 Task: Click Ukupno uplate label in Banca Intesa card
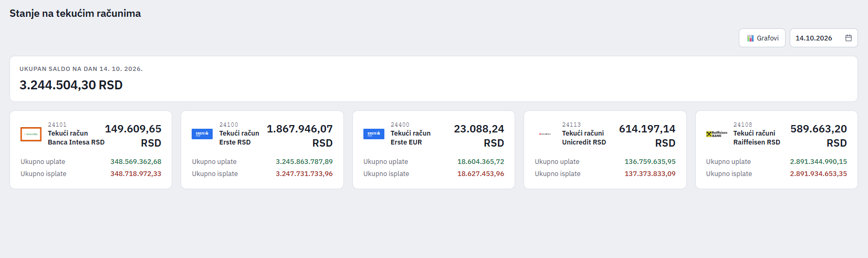[43, 162]
